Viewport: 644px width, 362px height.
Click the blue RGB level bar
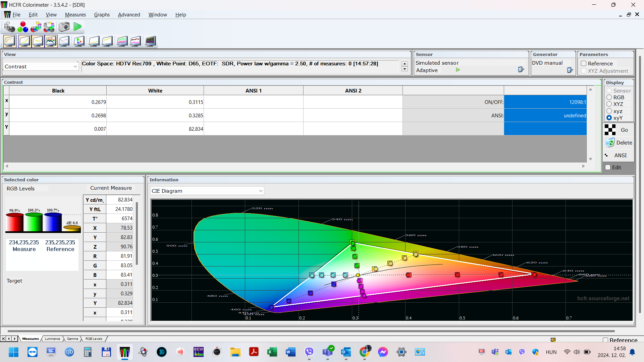[x=53, y=222]
